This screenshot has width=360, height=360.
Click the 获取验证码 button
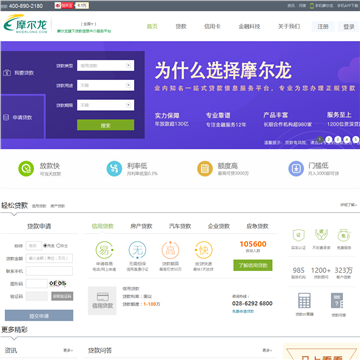click(x=62, y=296)
